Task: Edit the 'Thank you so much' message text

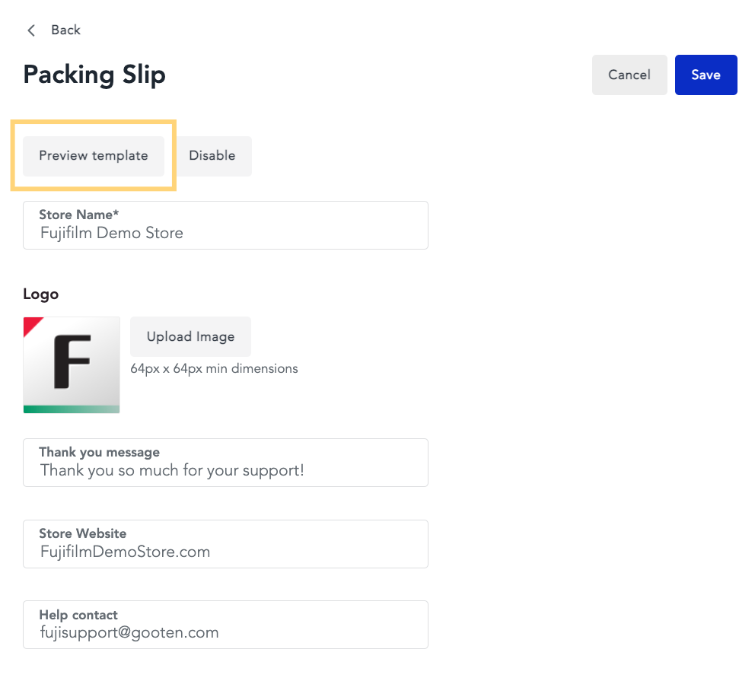Action: coord(172,470)
